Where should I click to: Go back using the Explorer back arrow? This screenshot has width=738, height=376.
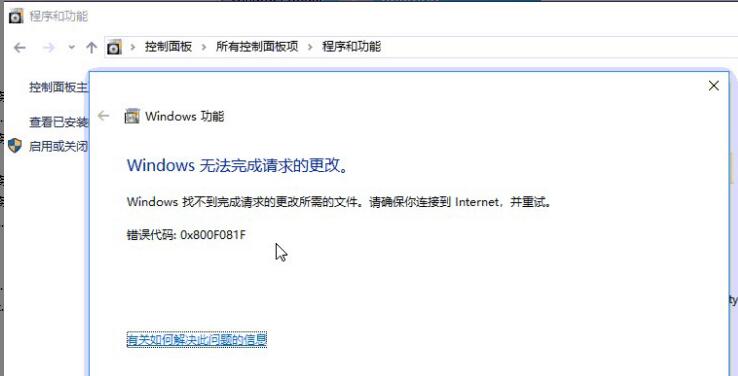pyautogui.click(x=19, y=48)
